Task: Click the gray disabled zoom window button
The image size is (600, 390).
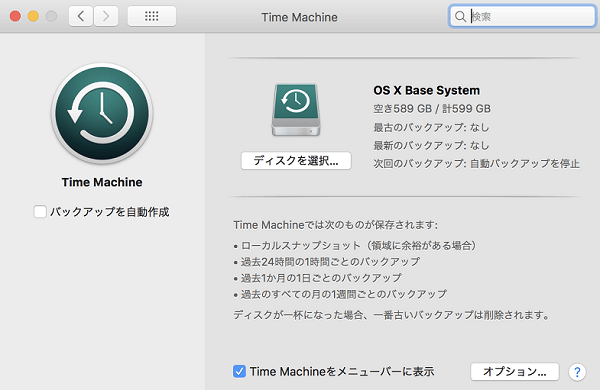Action: 51,16
